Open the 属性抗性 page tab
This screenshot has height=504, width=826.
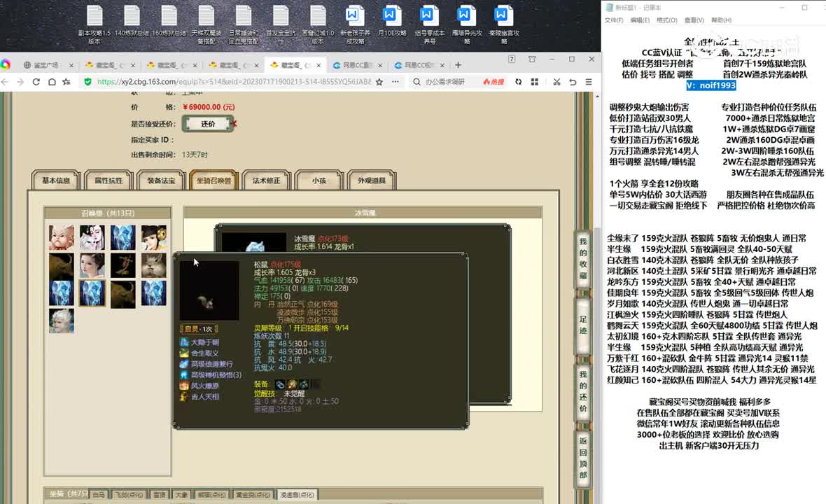[x=108, y=180]
